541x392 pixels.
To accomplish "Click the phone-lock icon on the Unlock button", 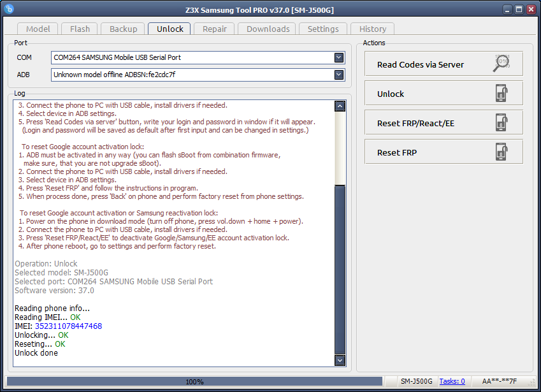I will (501, 93).
